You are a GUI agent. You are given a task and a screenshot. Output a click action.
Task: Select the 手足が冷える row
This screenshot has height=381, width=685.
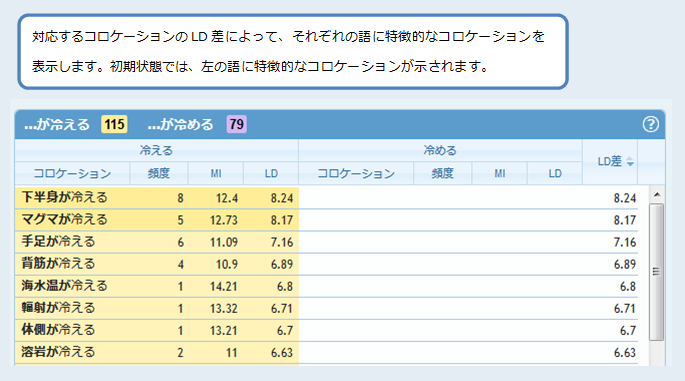point(326,242)
